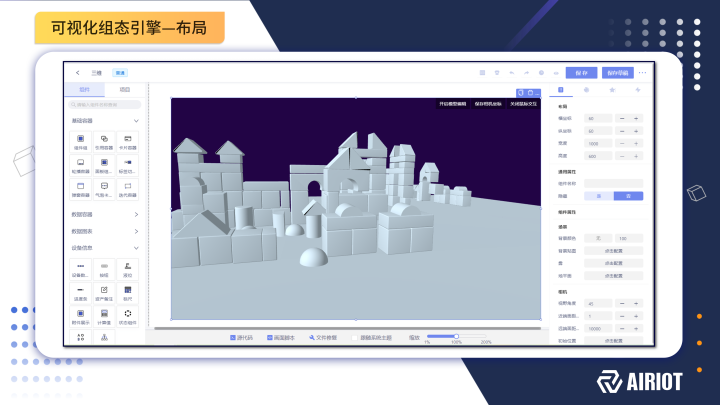Set 隐藏 to 否
This screenshot has height=405, width=720.
(x=628, y=196)
